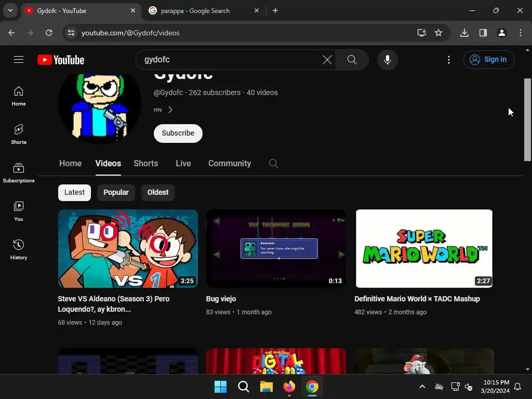This screenshot has height=399, width=532.
Task: Open muted volume tray icon
Action: (469, 387)
